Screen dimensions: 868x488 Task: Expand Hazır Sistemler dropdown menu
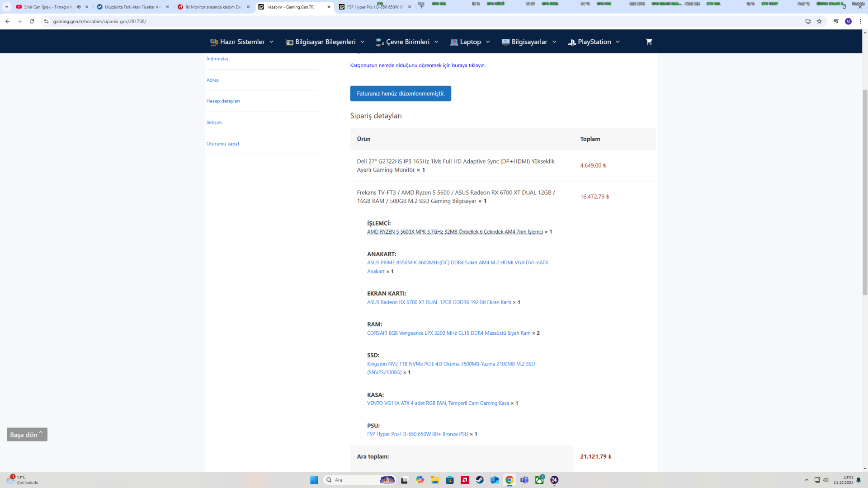click(242, 42)
